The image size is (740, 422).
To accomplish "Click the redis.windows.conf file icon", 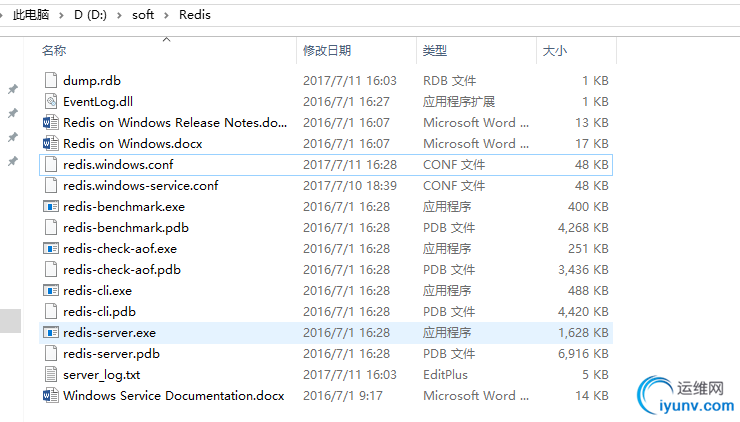I will tap(51, 164).
